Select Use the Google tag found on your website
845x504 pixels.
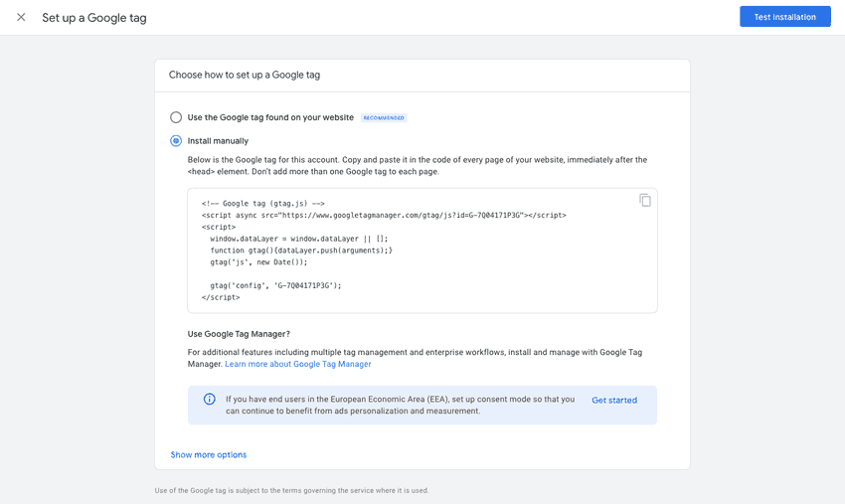point(176,117)
